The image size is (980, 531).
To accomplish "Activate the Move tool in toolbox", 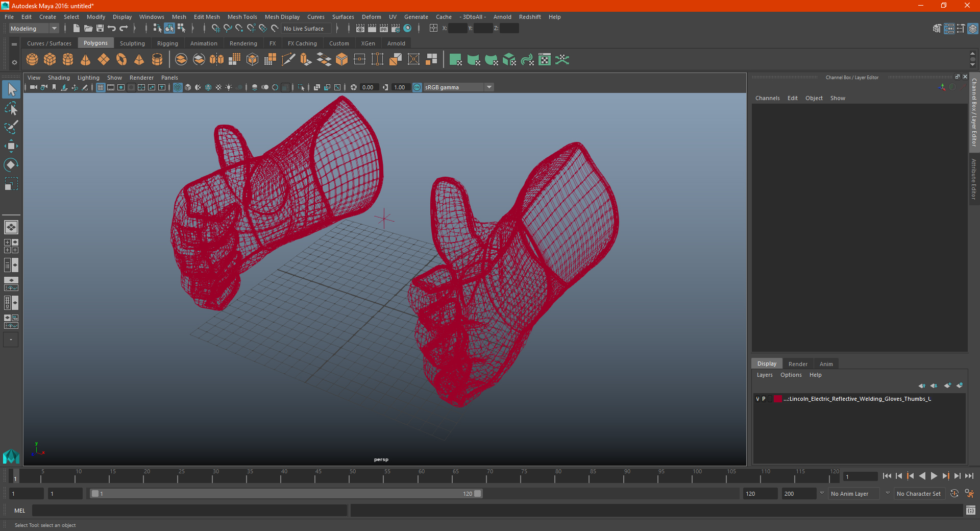I will pyautogui.click(x=11, y=146).
